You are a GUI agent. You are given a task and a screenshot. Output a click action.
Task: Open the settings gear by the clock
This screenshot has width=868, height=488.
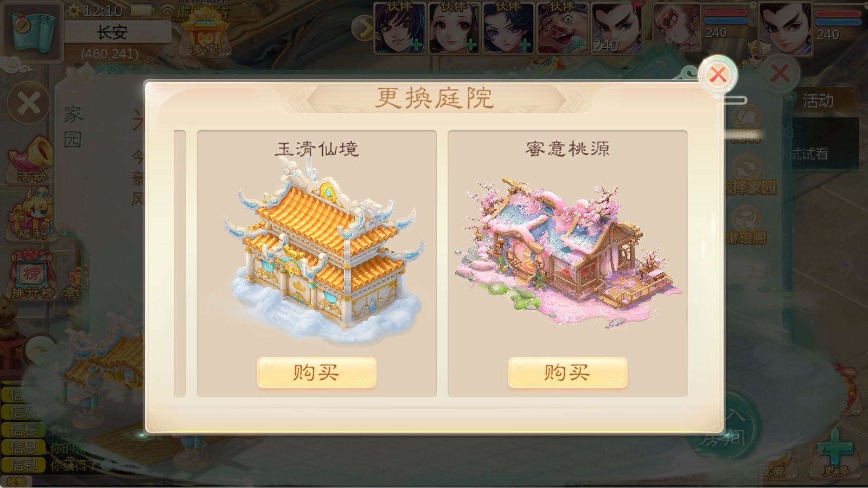point(73,10)
